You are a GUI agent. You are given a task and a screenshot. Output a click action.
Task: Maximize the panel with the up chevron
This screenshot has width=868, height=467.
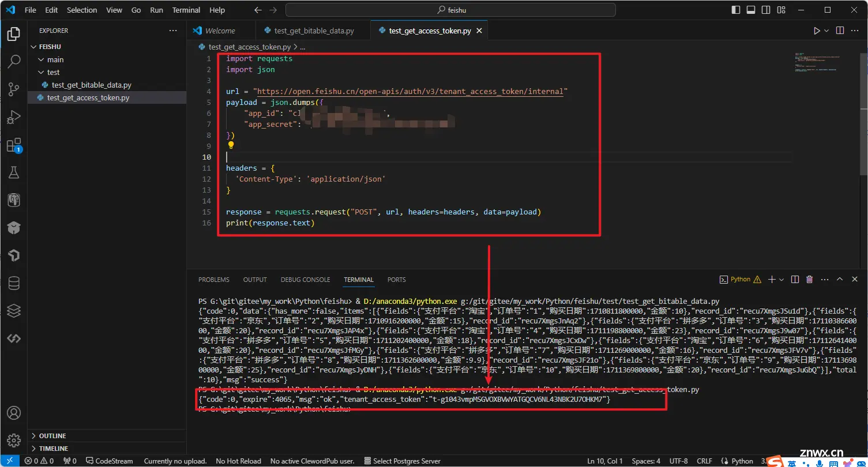[839, 279]
